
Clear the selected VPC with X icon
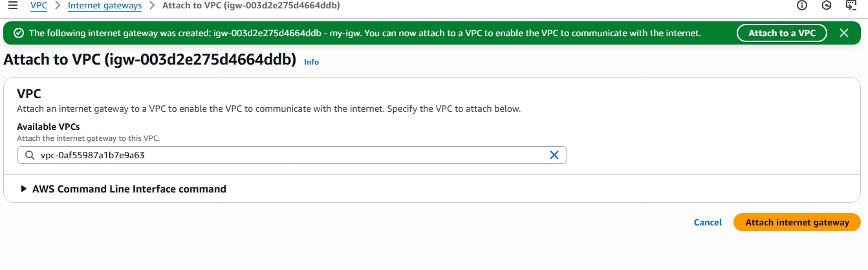pyautogui.click(x=554, y=155)
